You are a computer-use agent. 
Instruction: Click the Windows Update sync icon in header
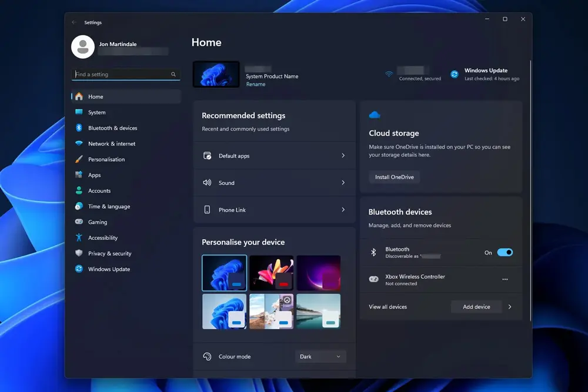(x=455, y=74)
